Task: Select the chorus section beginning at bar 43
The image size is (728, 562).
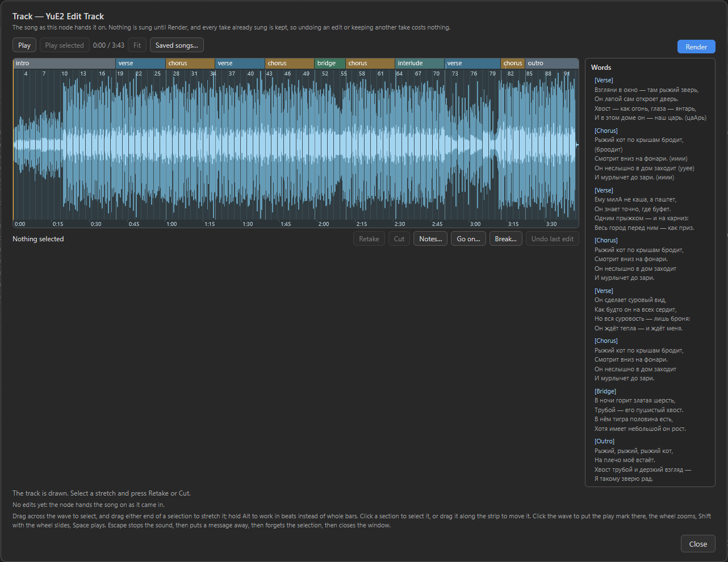Action: click(290, 64)
